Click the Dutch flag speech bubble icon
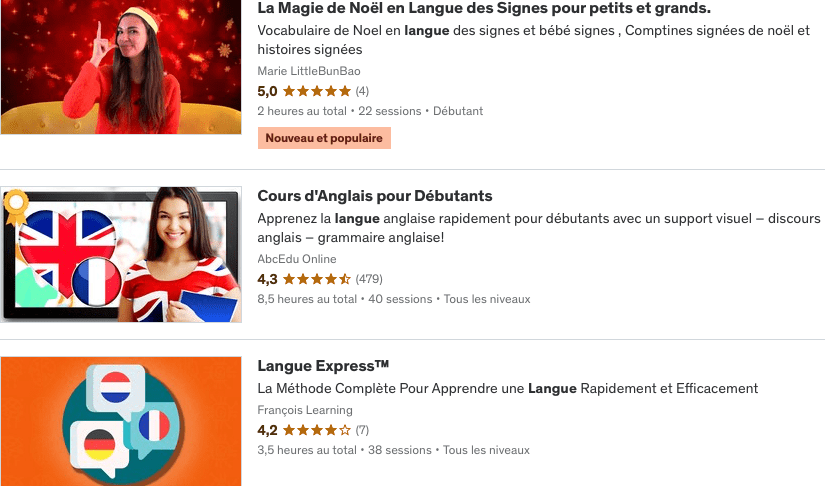Image resolution: width=825 pixels, height=486 pixels. click(116, 389)
